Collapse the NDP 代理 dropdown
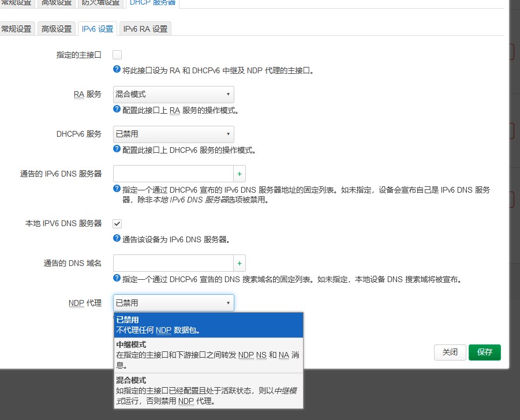The image size is (520, 420). (174, 303)
